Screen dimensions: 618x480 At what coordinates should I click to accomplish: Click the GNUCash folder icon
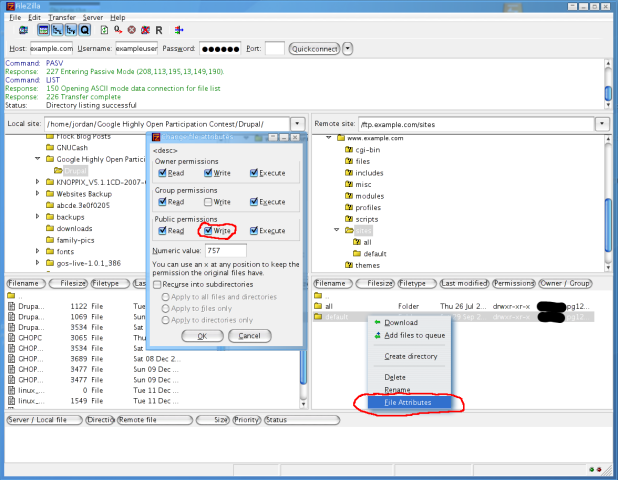coord(50,147)
